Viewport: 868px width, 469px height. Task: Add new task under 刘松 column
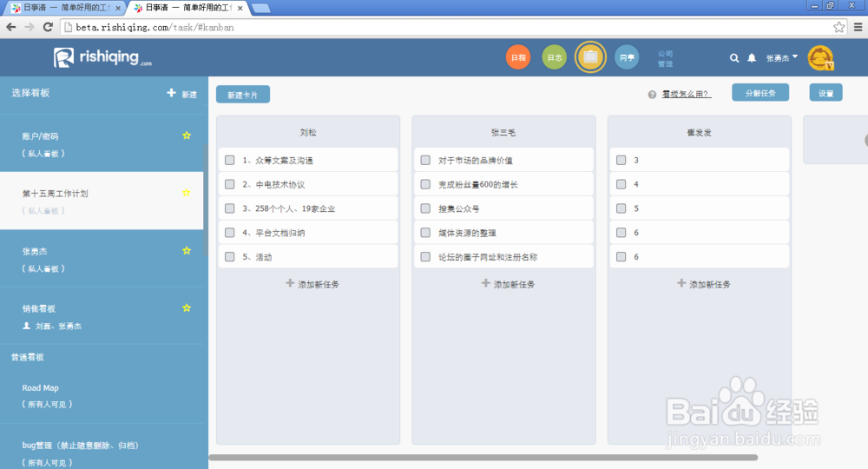312,283
